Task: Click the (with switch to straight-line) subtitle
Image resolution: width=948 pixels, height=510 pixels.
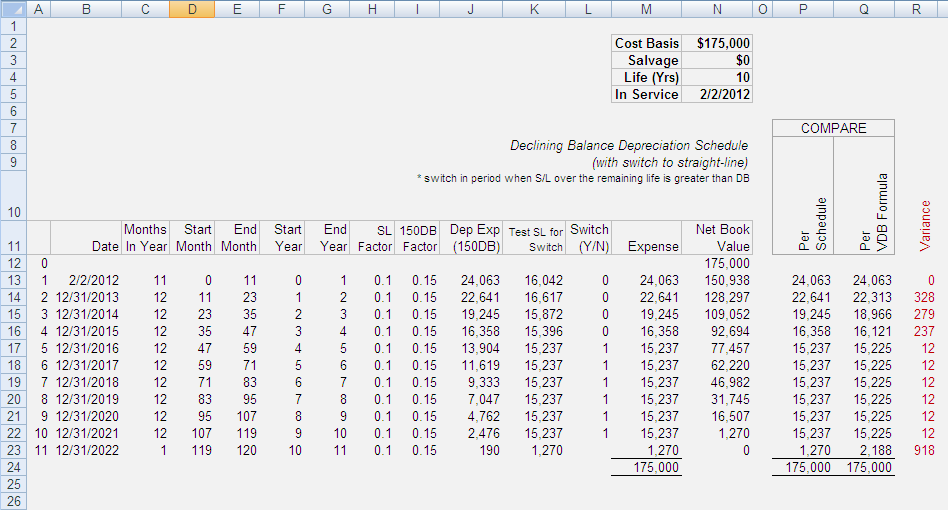Action: click(x=670, y=163)
